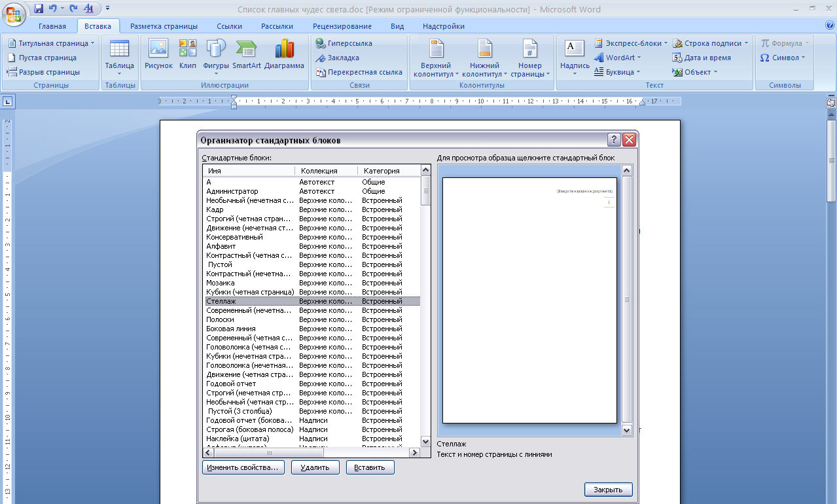Click the Изменить свойства button

[243, 467]
